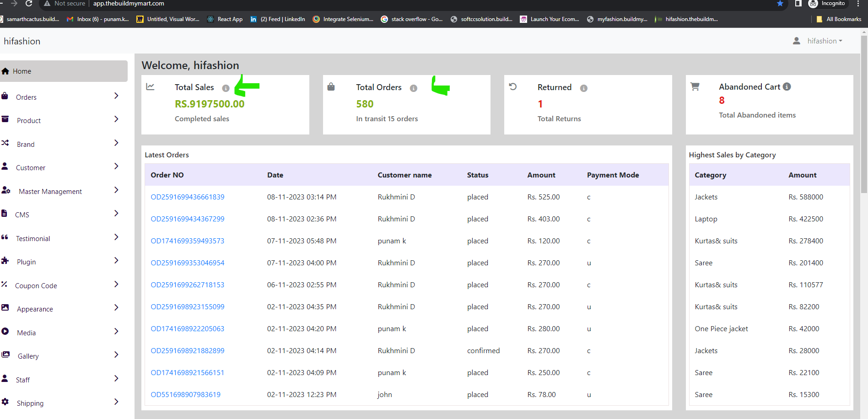
Task: Click the RS.9197500.00 total sales value
Action: point(210,104)
